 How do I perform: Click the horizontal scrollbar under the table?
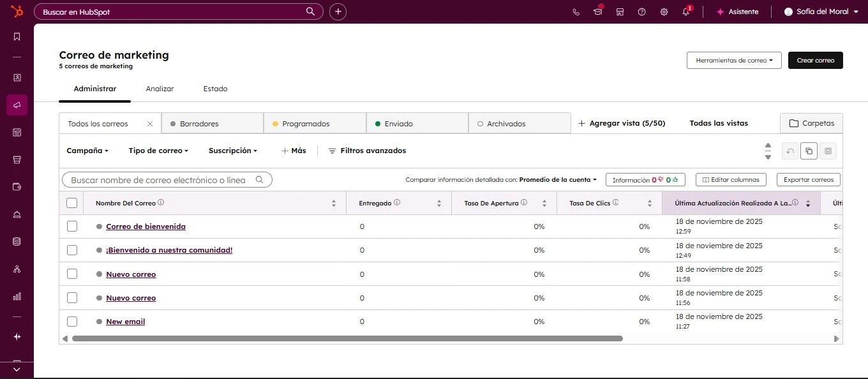point(347,339)
